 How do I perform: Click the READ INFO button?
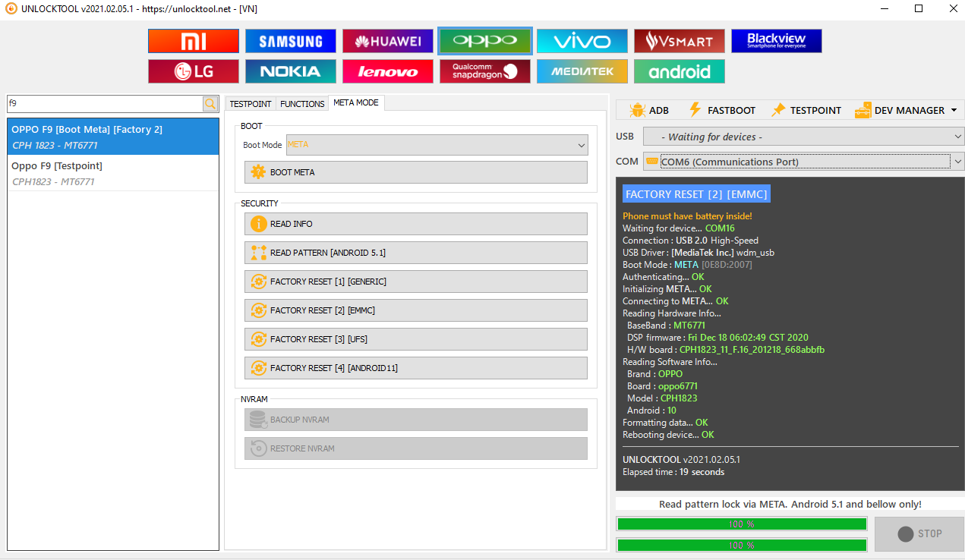[416, 224]
